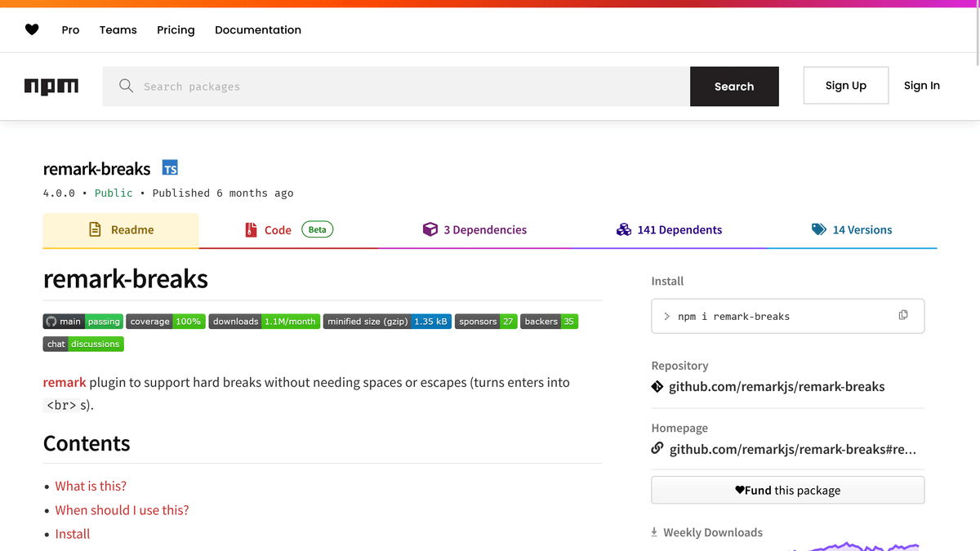Open the 3 Dependencies tab

click(474, 230)
